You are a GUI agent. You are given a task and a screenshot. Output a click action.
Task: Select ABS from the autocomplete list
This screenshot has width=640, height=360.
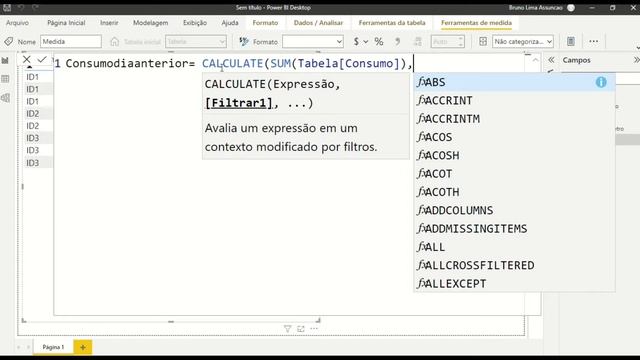point(514,82)
